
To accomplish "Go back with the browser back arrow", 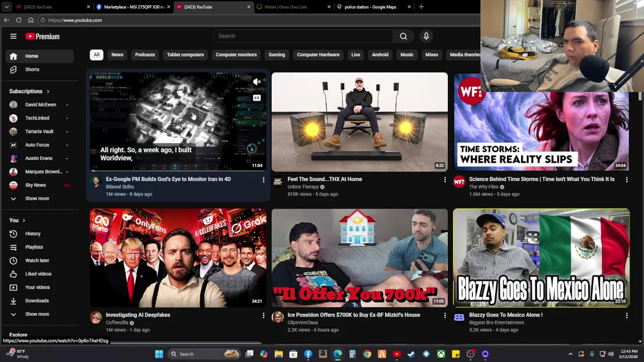I will click(x=7, y=20).
